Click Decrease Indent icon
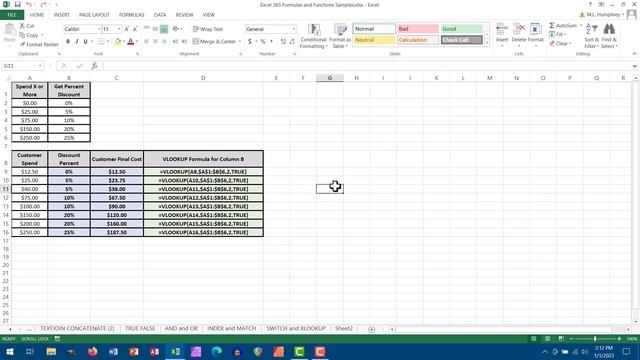 coord(175,41)
